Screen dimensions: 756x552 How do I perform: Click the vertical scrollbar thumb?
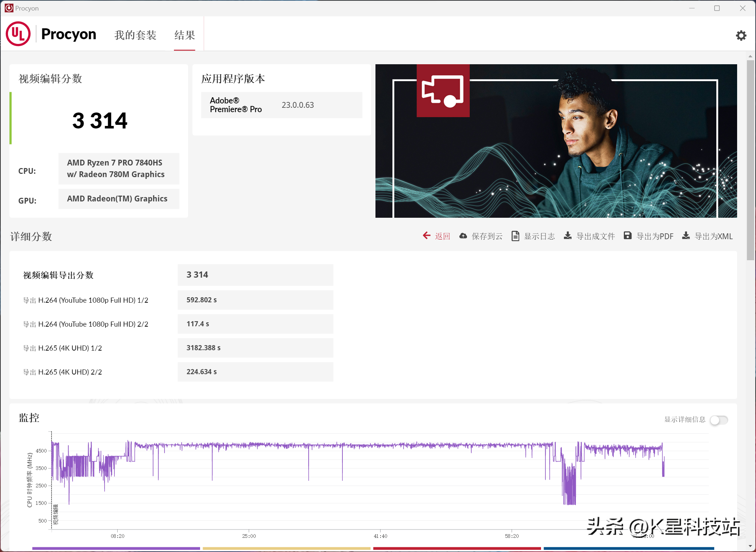click(x=750, y=160)
